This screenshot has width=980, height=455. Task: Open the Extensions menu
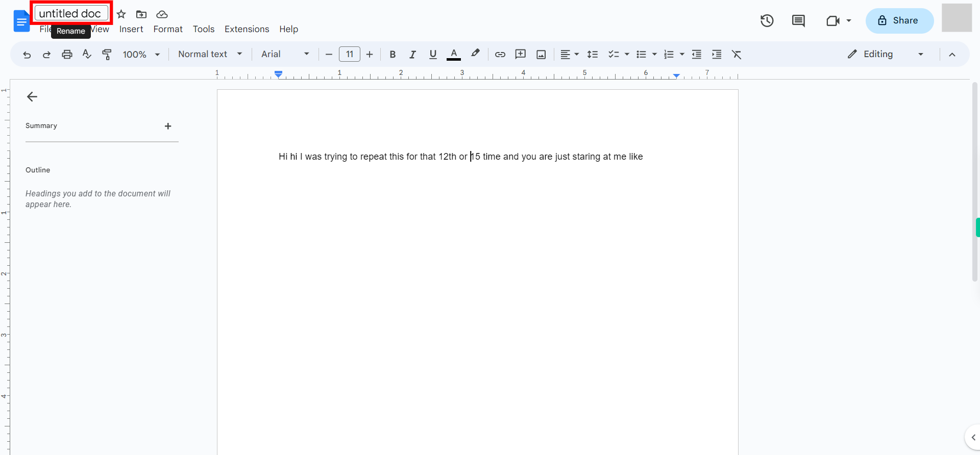point(247,29)
